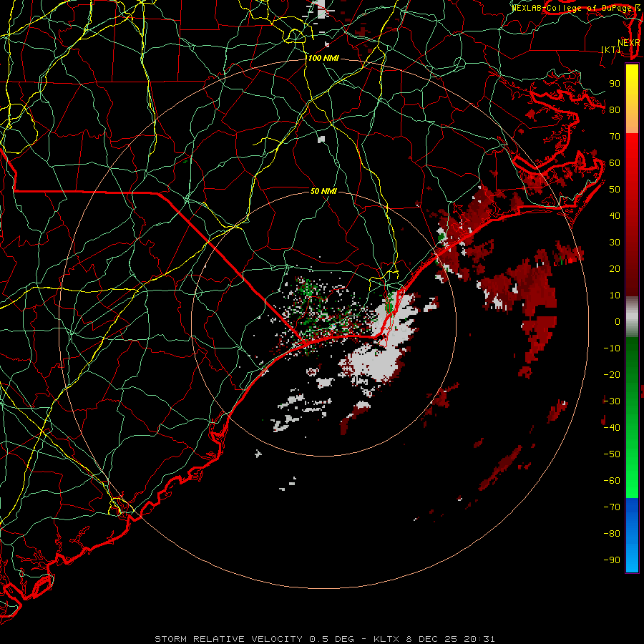Select the 0 value on velocity scale
This screenshot has height=644, width=644.
tap(618, 322)
